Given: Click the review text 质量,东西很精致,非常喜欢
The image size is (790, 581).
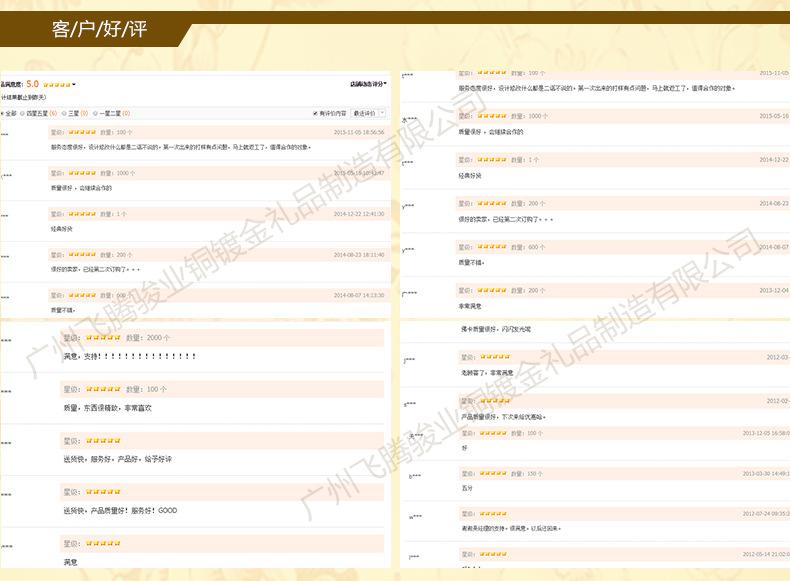Looking at the screenshot, I should [x=107, y=408].
